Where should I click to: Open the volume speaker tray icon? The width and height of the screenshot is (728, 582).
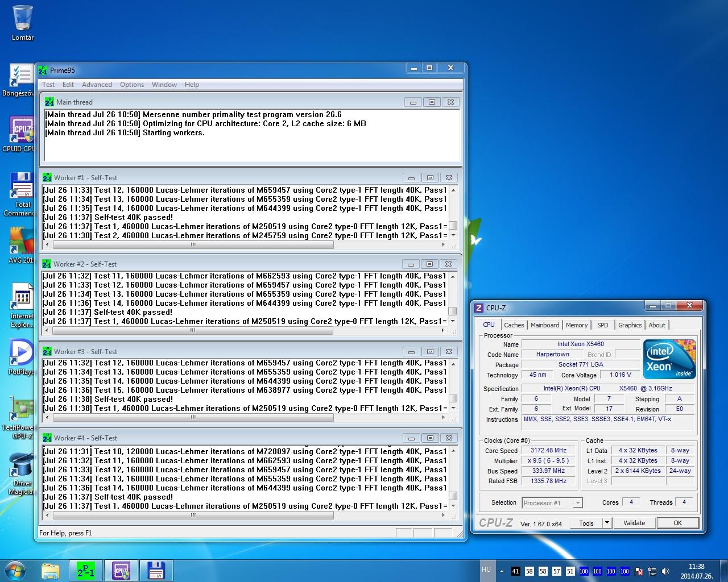(665, 571)
